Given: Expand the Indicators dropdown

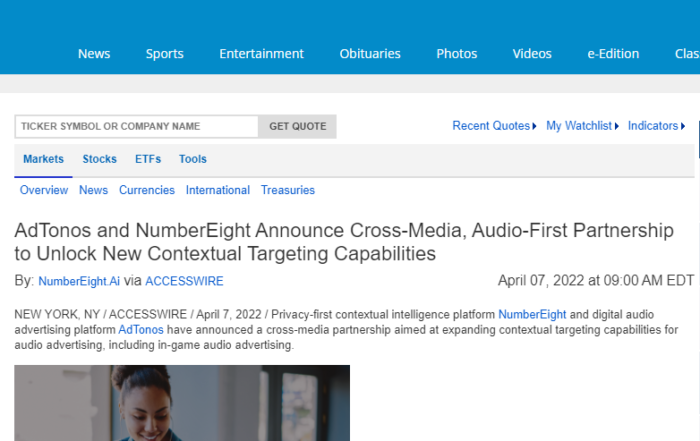Looking at the screenshot, I should point(656,126).
